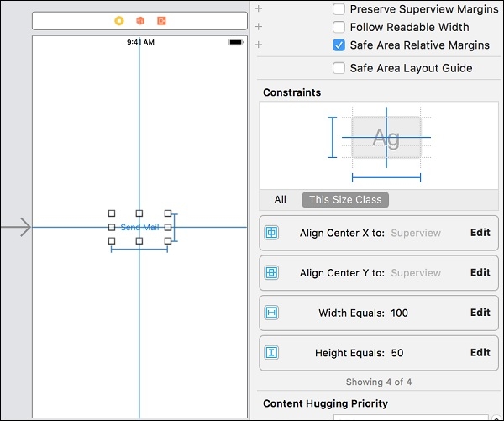This screenshot has width=504, height=421.
Task: Enable Safe Area Layout Guide checkbox
Action: click(339, 68)
